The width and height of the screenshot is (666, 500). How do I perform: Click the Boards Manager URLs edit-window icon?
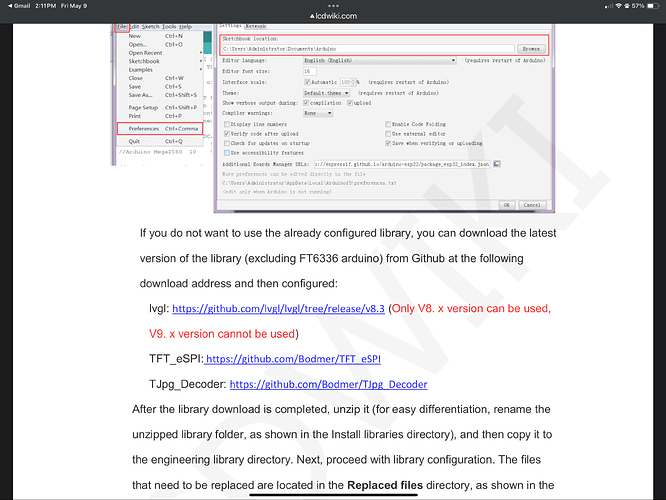[497, 164]
